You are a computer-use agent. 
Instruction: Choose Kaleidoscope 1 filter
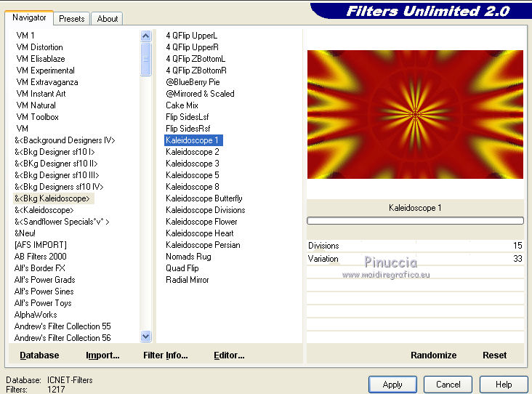[193, 140]
